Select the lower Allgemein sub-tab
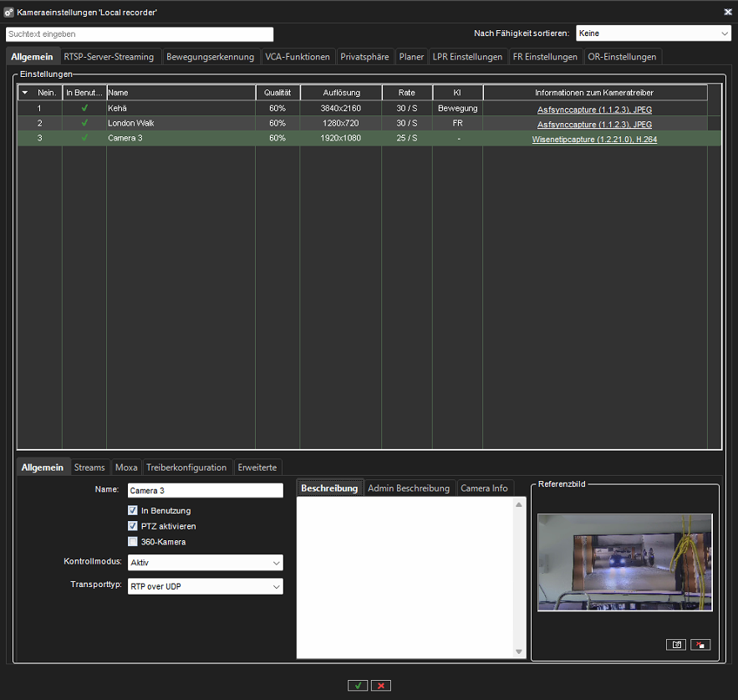Image resolution: width=738 pixels, height=700 pixels. [x=43, y=468]
